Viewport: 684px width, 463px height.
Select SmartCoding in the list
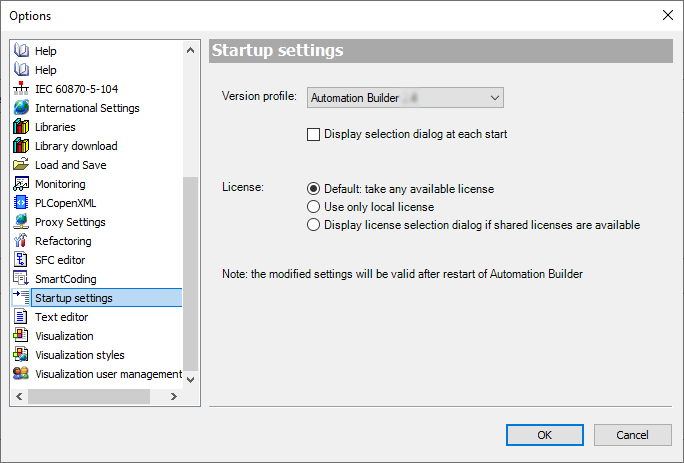coord(66,279)
